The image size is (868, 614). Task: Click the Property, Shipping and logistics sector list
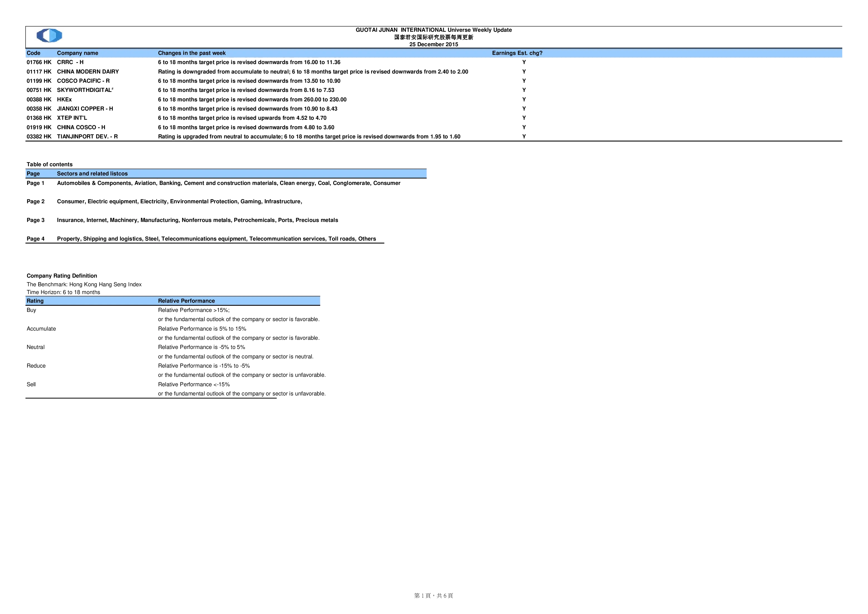[217, 239]
